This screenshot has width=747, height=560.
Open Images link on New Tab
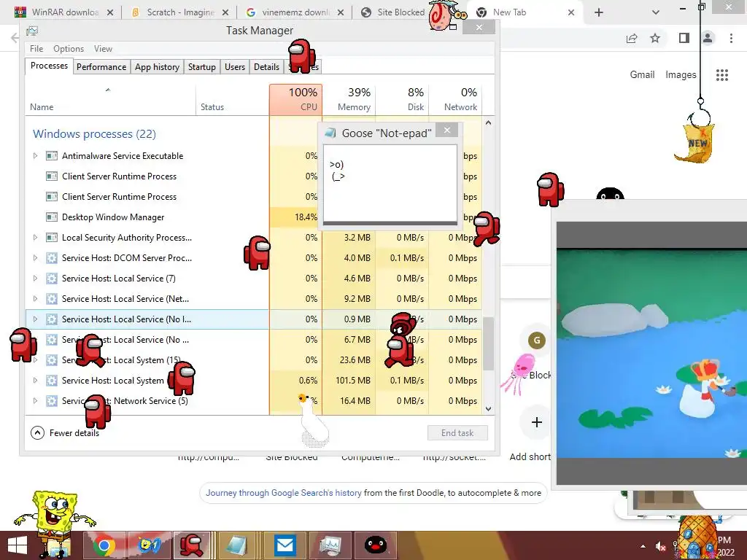[681, 75]
